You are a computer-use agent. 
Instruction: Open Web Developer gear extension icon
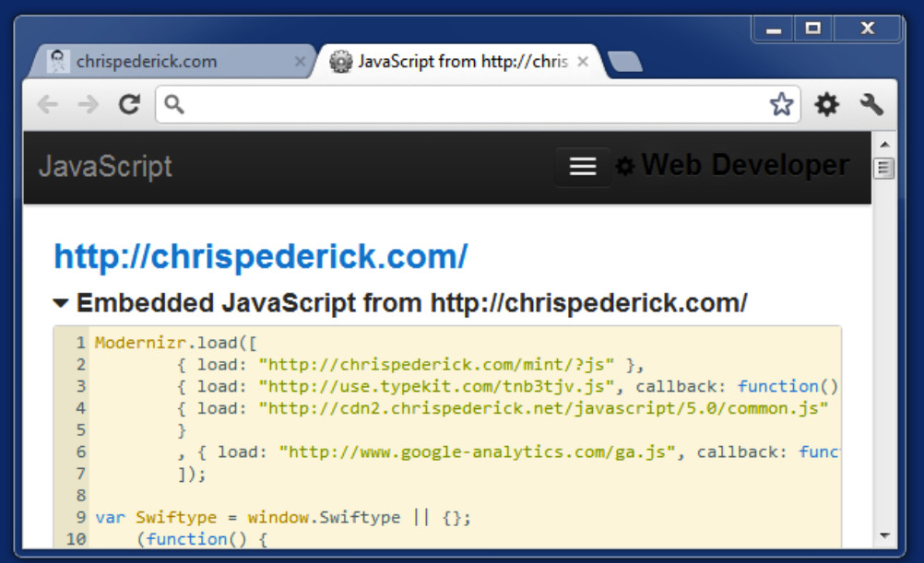[827, 105]
